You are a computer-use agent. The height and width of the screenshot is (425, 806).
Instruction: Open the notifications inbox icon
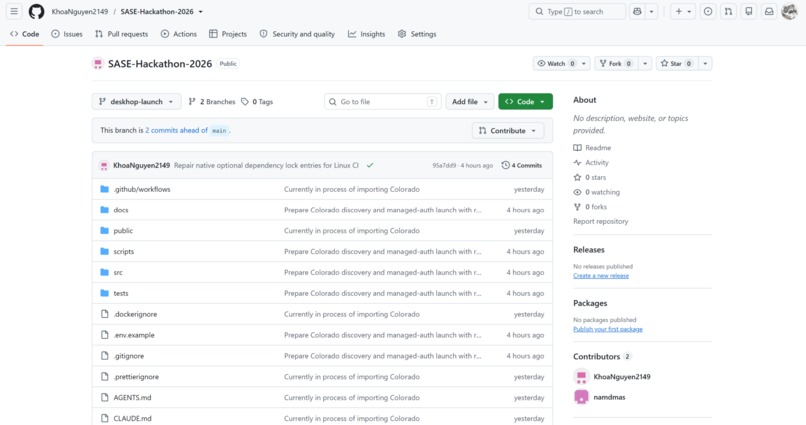[769, 11]
